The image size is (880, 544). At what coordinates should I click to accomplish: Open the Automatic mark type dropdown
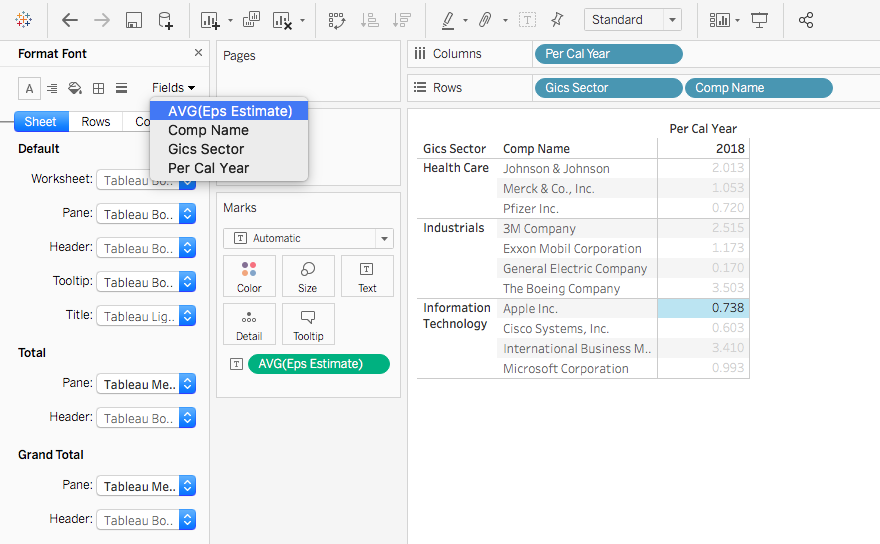[308, 238]
